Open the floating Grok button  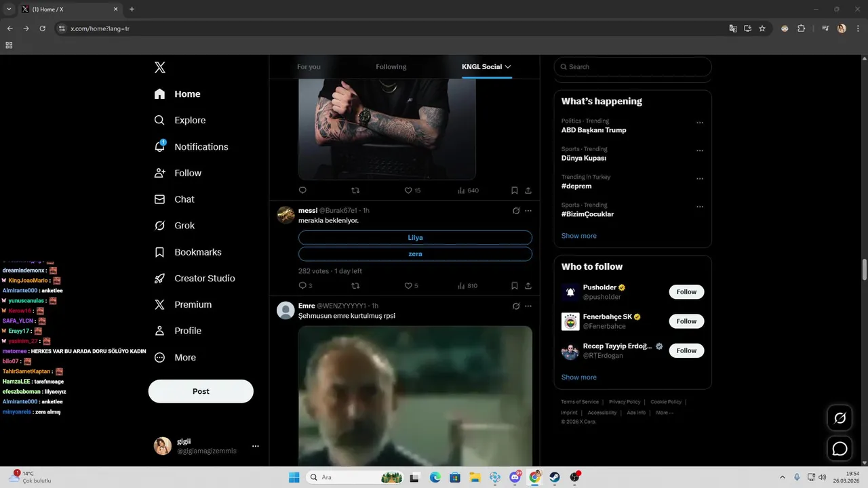point(840,418)
